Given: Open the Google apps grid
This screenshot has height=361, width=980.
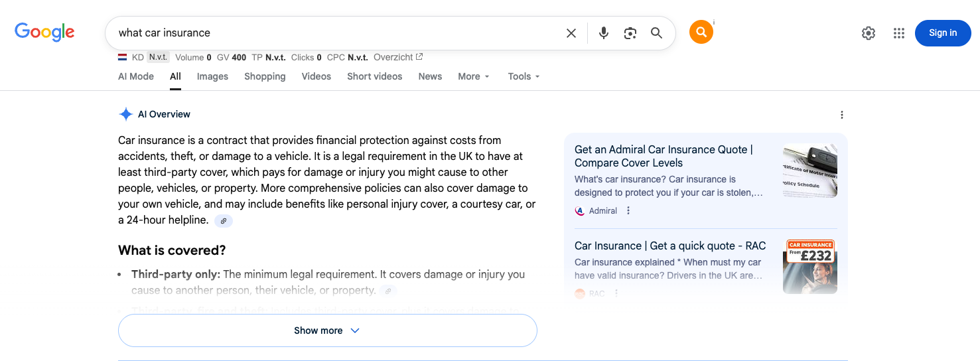Looking at the screenshot, I should 898,33.
